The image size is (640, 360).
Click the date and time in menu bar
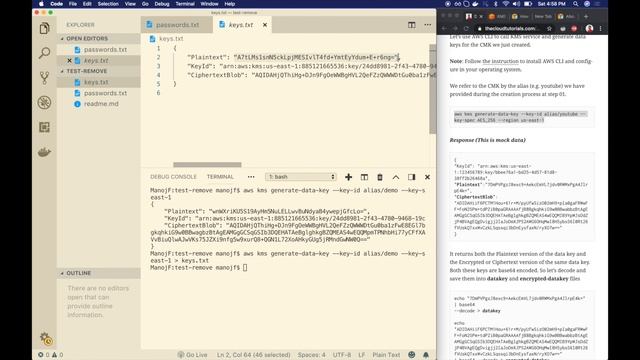551,4
